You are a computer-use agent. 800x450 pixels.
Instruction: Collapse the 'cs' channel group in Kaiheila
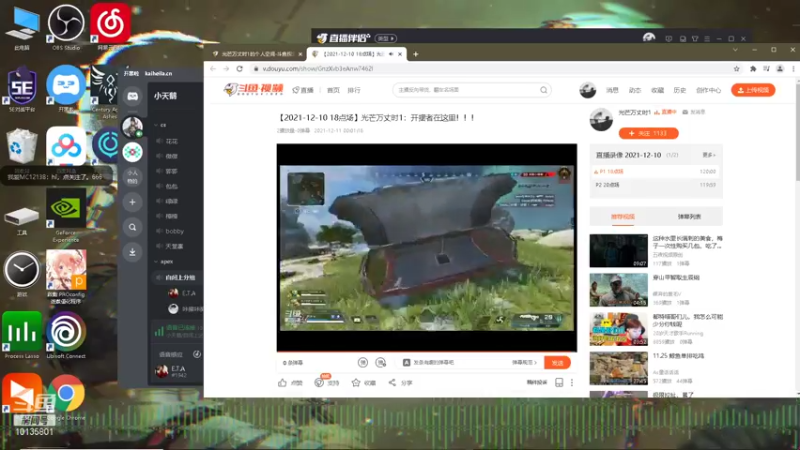tap(156, 125)
